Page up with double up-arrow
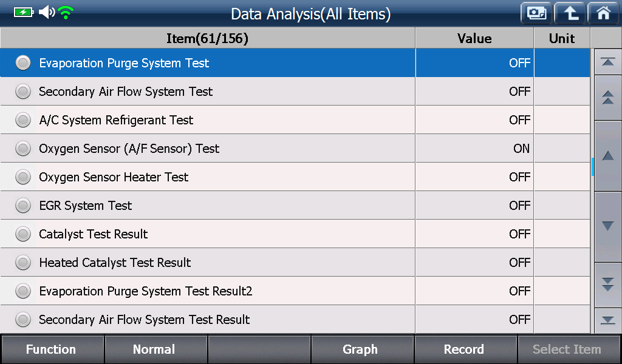This screenshot has width=622, height=364. pos(607,98)
